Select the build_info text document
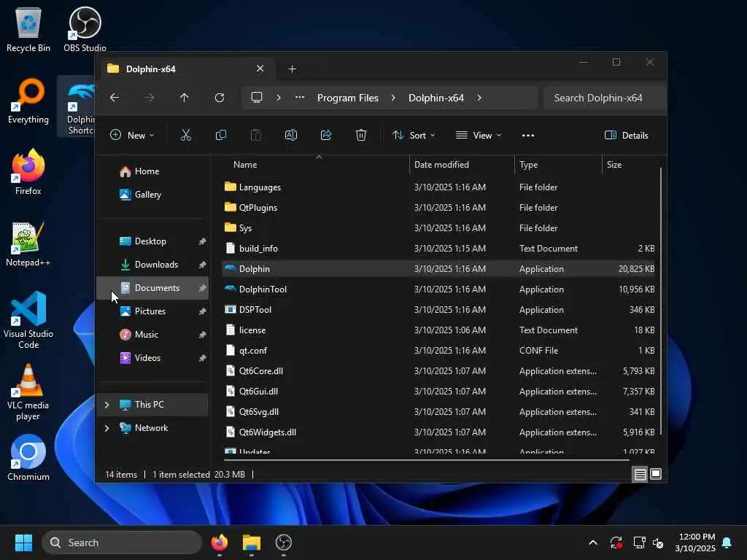The height and width of the screenshot is (560, 747). (x=438, y=249)
